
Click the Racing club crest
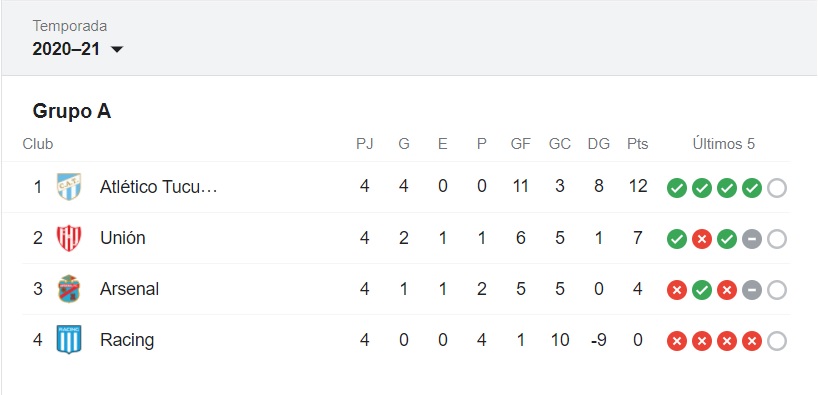tap(69, 340)
